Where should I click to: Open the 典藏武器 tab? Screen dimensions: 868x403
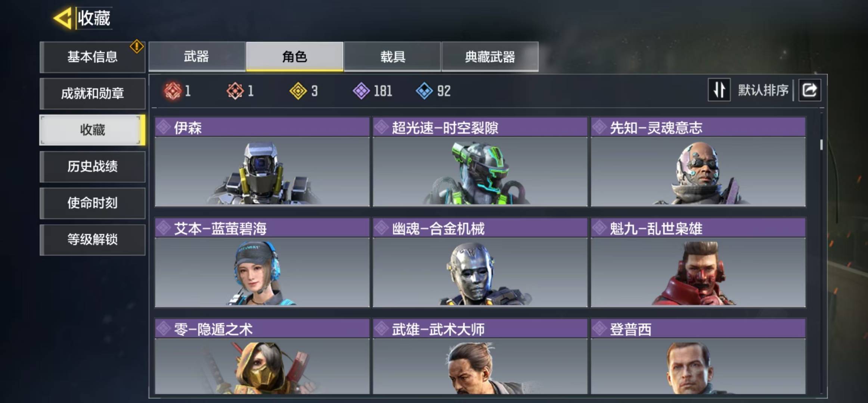[x=490, y=56]
